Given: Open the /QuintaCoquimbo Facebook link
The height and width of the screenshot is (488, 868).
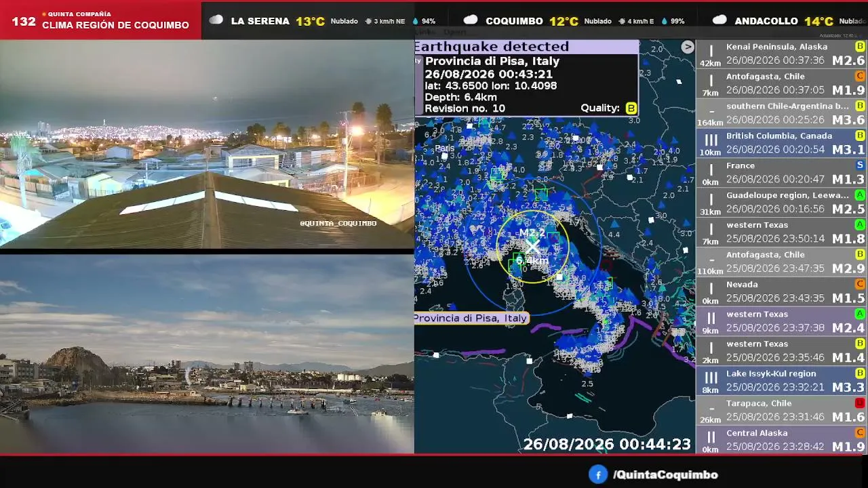Looking at the screenshot, I should point(665,475).
